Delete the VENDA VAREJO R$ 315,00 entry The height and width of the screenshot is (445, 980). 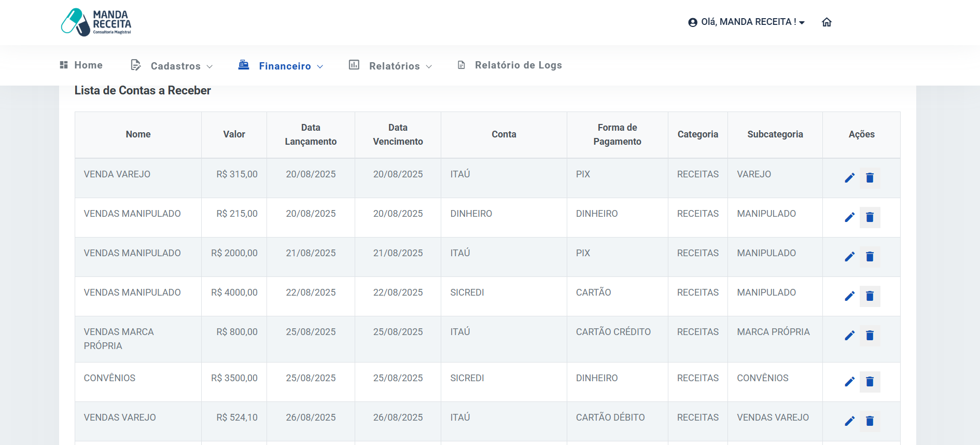click(870, 178)
